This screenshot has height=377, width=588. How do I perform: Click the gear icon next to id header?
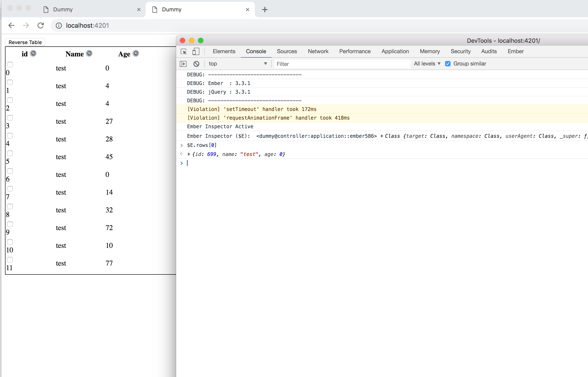(x=34, y=53)
